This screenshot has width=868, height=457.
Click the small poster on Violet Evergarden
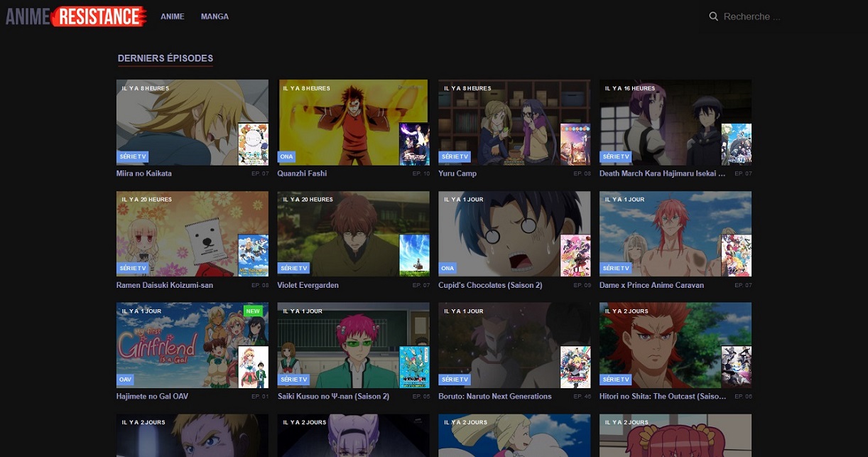[x=414, y=256]
